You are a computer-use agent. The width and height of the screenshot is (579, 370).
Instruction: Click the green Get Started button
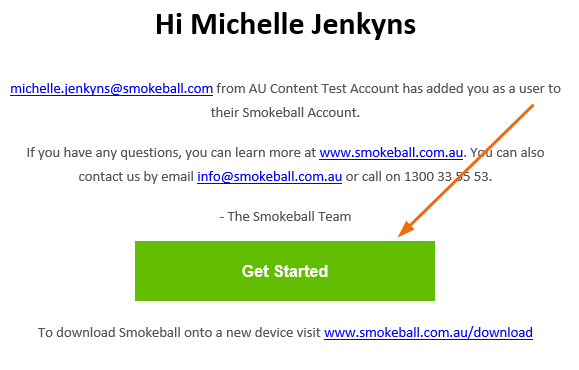coord(285,271)
